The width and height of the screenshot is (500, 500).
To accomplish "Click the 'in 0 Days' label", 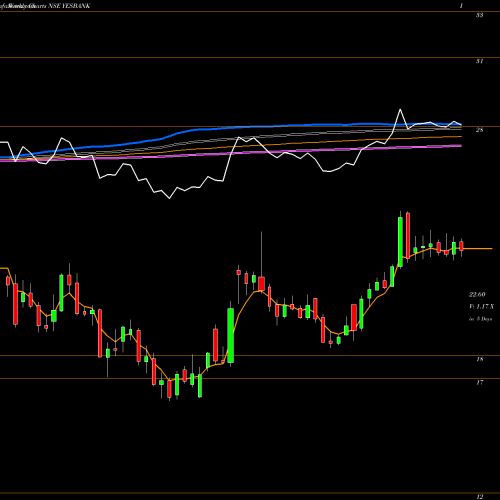I will 480,319.
